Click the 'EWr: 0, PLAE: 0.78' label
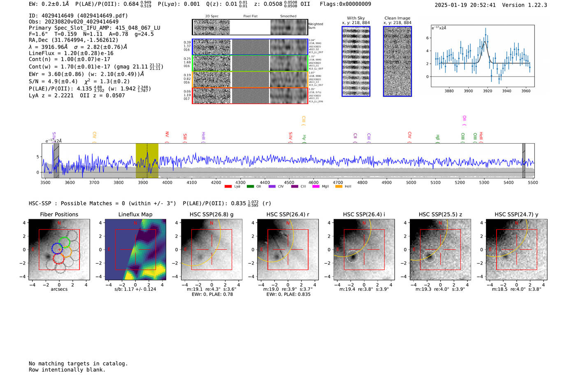This screenshot has height=392, width=576. [x=212, y=295]
